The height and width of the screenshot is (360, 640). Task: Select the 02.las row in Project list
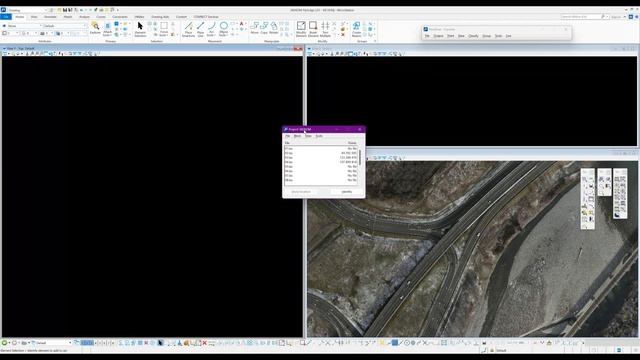tap(321, 153)
